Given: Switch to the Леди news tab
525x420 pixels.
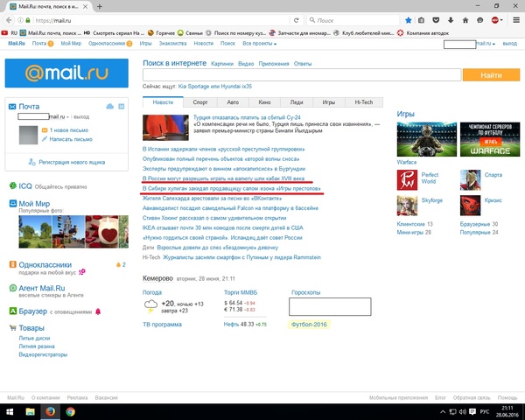Looking at the screenshot, I should tap(297, 102).
